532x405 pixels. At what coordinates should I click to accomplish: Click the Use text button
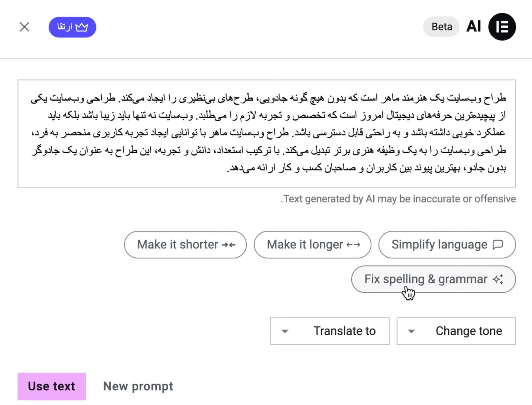(x=51, y=386)
